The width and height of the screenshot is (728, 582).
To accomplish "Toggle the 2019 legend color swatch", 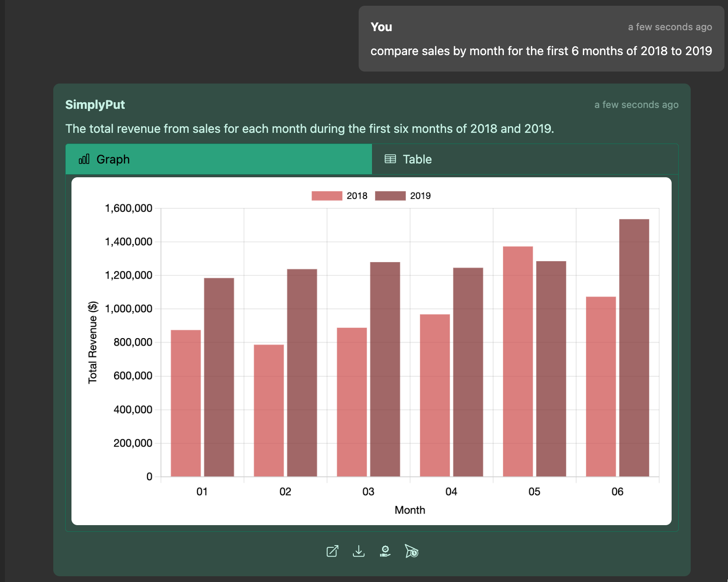I will pyautogui.click(x=390, y=196).
